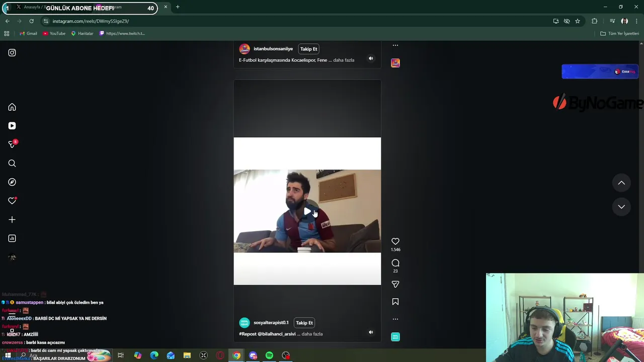The height and width of the screenshot is (362, 644).
Task: Open istanbulsonsaniye profile avatar
Action: 245,49
